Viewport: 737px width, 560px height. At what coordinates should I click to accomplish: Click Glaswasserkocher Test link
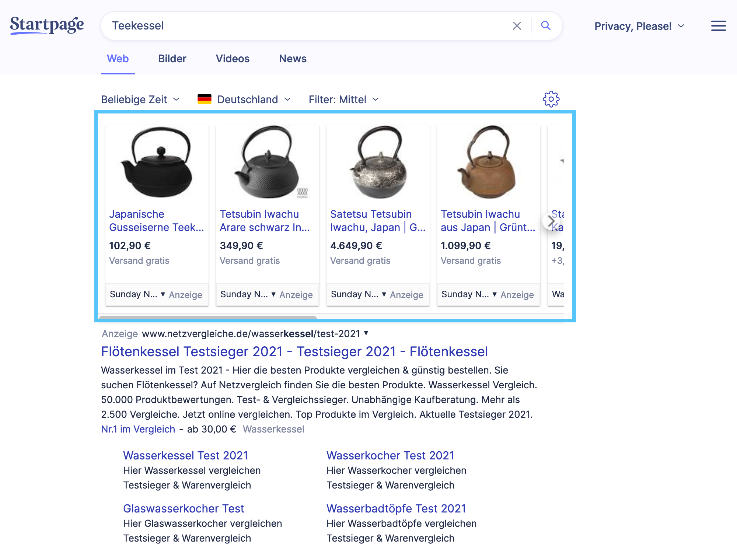184,508
